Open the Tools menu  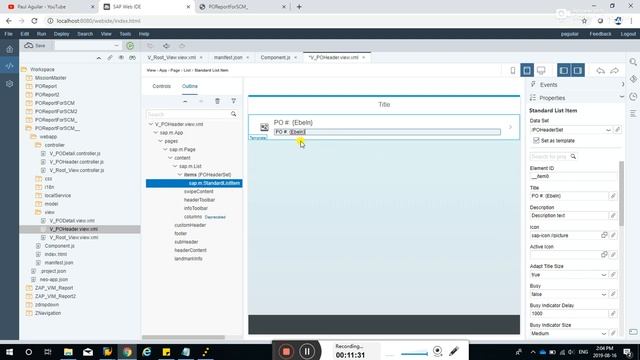pyautogui.click(x=125, y=34)
